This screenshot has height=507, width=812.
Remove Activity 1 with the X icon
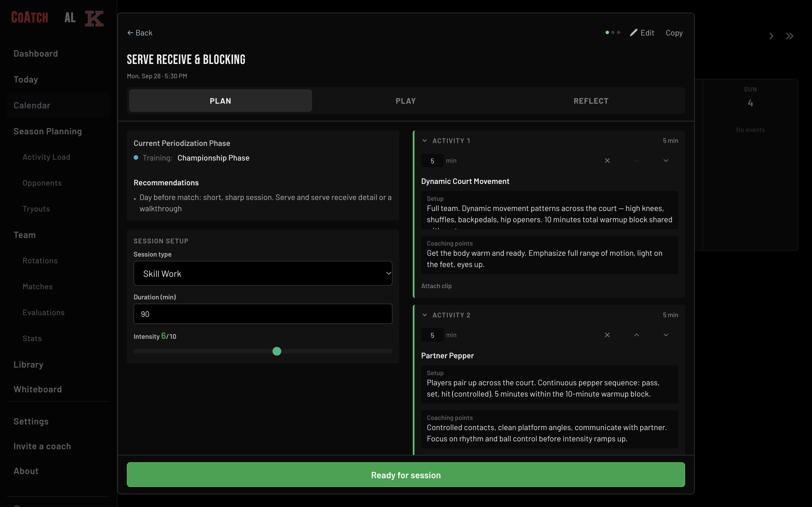(x=607, y=161)
